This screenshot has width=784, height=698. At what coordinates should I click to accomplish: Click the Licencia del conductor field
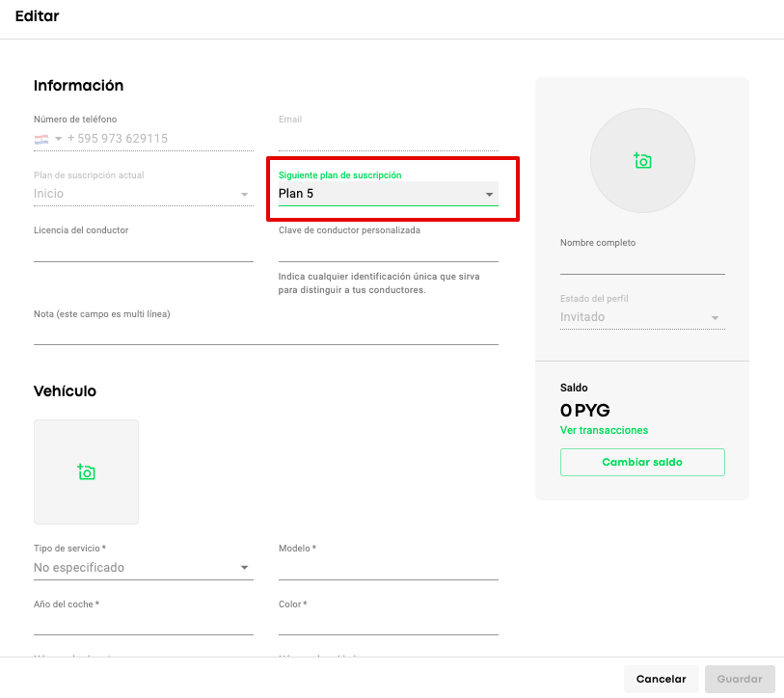143,250
